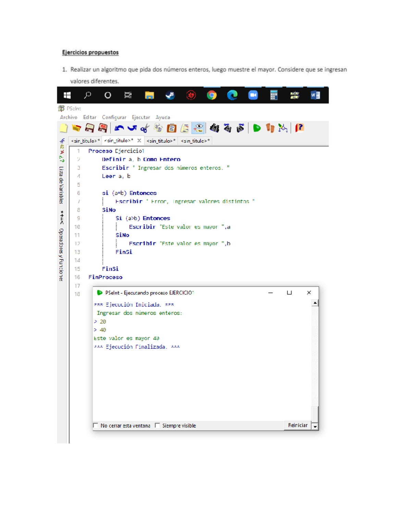Open the flowchart diagram tool icon

tap(283, 128)
